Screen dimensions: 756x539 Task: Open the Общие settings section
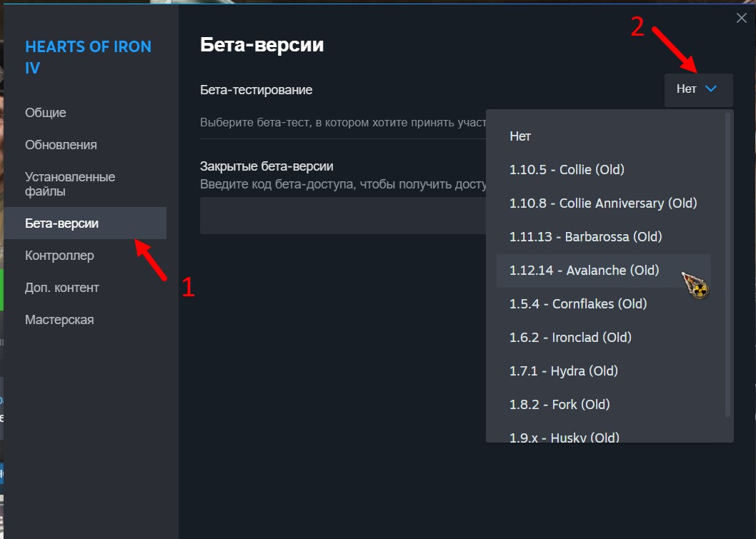click(x=45, y=113)
